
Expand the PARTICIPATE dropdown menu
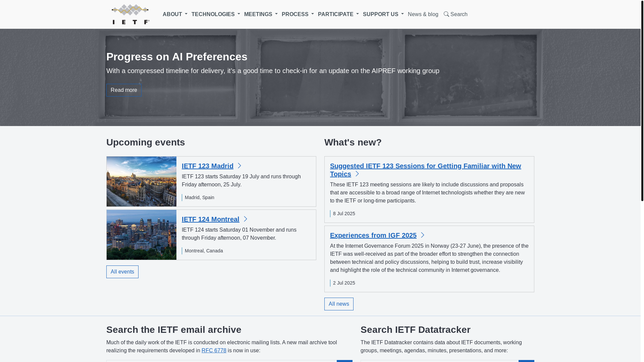(338, 14)
